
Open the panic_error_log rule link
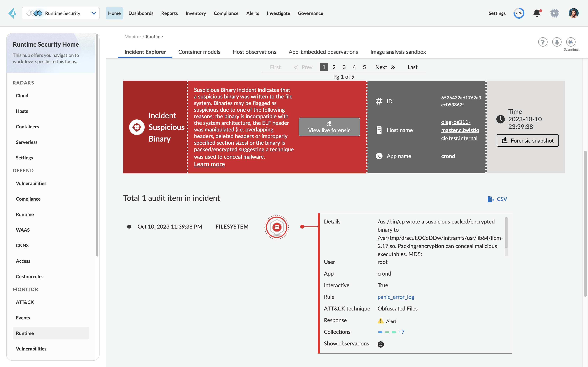395,297
